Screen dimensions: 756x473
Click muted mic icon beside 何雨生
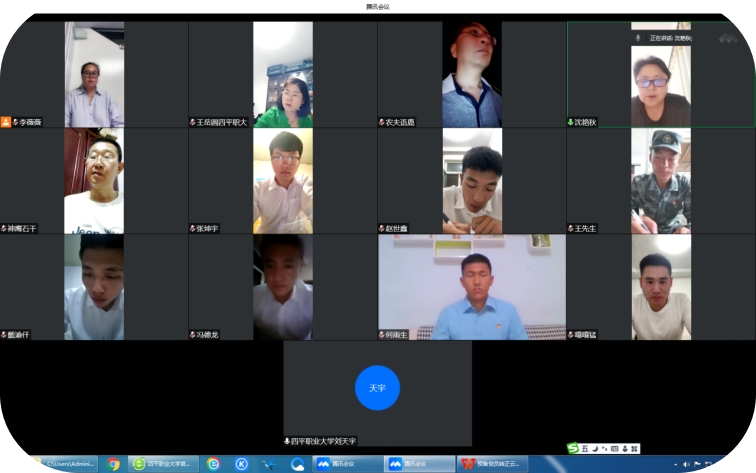pyautogui.click(x=381, y=335)
